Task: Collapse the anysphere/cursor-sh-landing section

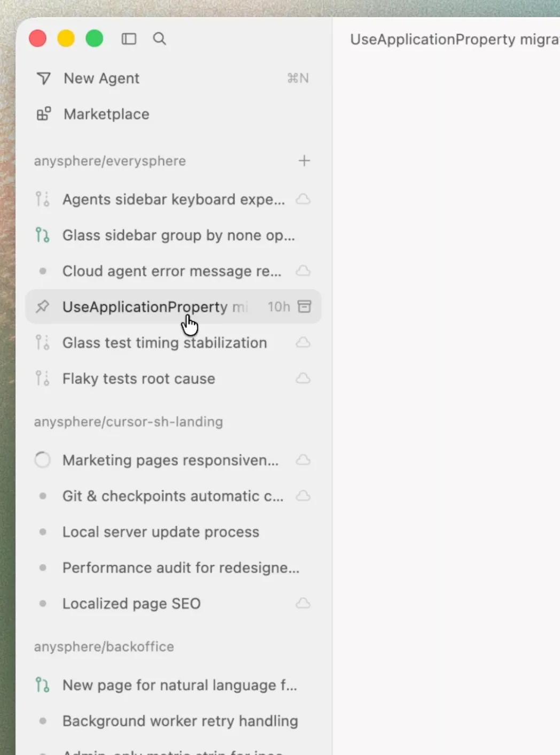Action: 128,421
